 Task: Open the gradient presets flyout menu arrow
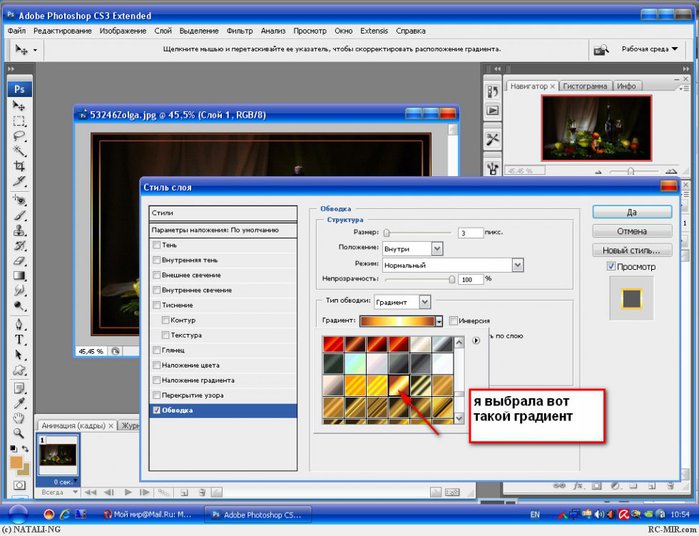[x=476, y=340]
